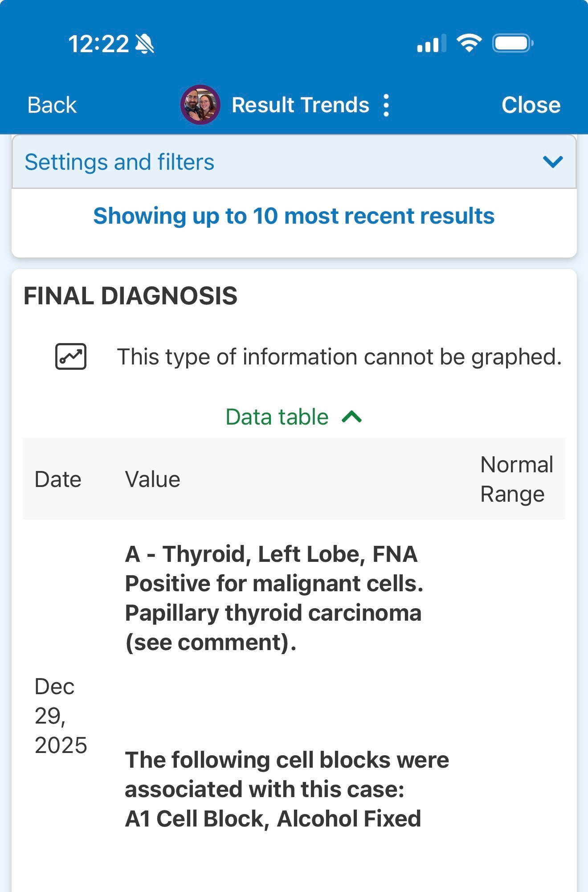Viewport: 588px width, 892px height.
Task: Tap 'Showing up to 10 most recent results'
Action: [294, 216]
